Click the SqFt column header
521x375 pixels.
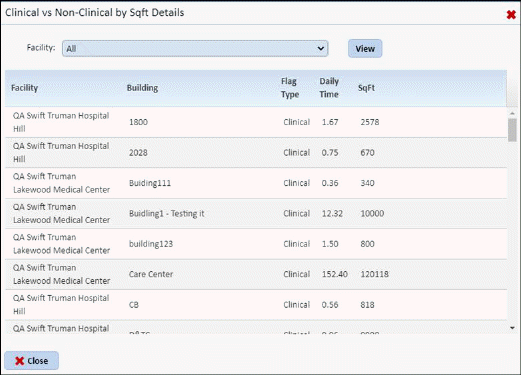coord(366,88)
